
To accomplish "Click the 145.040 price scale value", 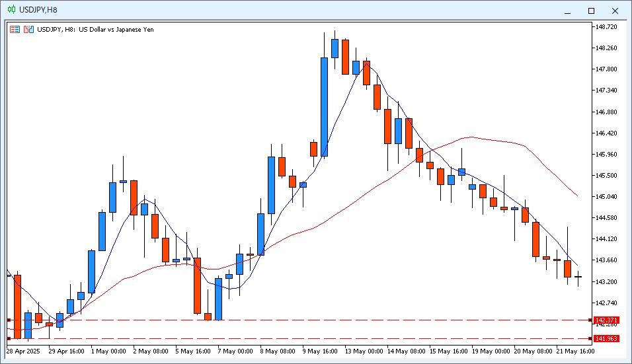I will tap(606, 196).
